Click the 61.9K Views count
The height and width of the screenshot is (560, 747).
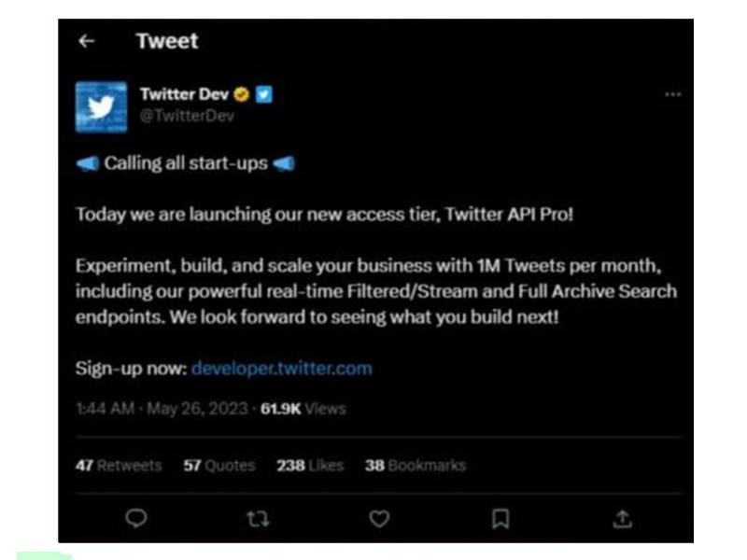(303, 409)
